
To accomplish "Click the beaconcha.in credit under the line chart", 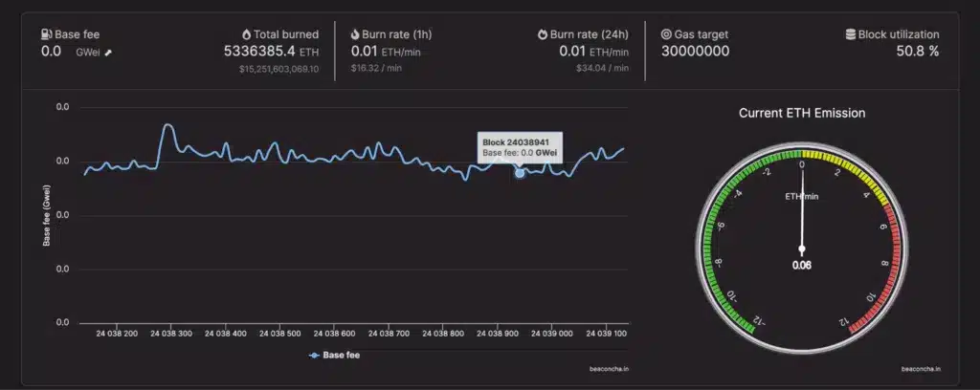I will click(x=608, y=368).
